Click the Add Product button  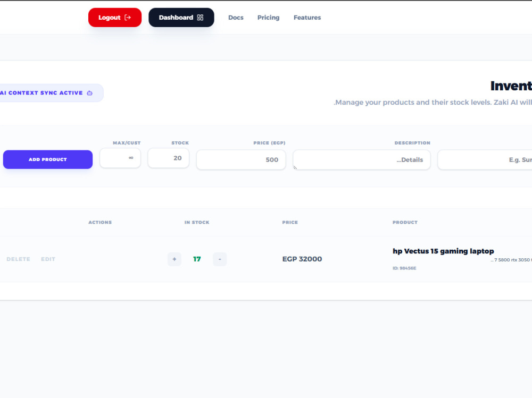[48, 159]
